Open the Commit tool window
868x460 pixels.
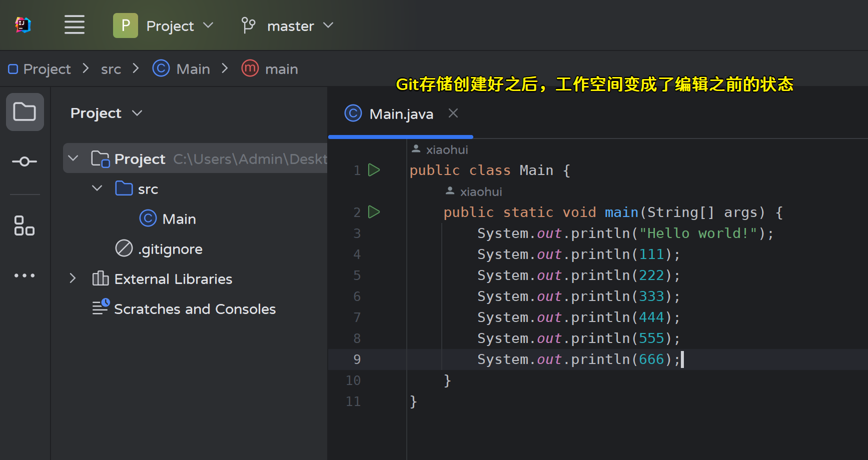point(25,161)
